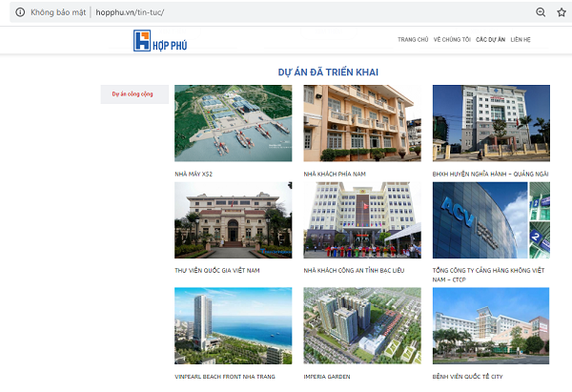Open Thư Viện Quốc Gia Việt Nam image

pyautogui.click(x=233, y=220)
